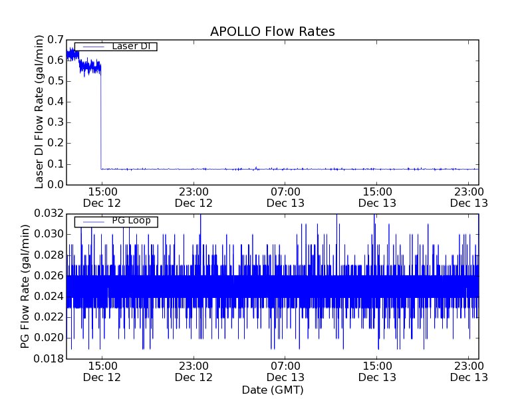Click top plot's "15:00 Dec 12" tick label

tap(102, 196)
